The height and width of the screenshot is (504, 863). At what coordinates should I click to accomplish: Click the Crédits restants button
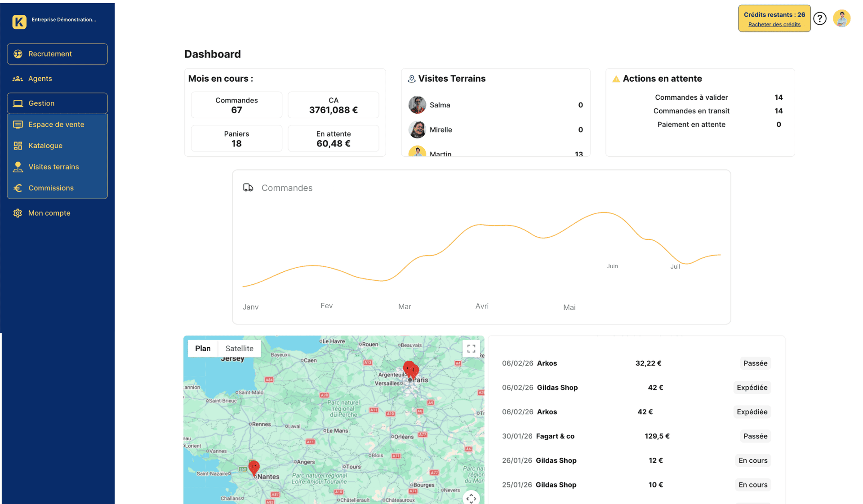[774, 14]
